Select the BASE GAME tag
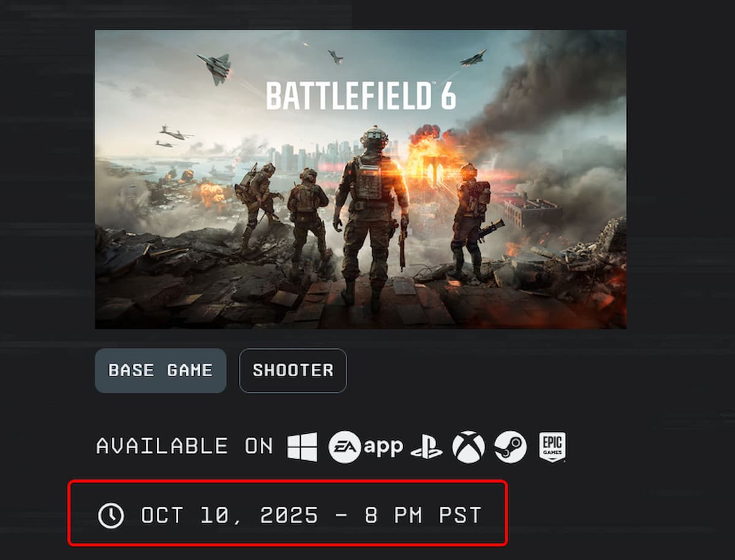This screenshot has height=560, width=735. tap(160, 370)
